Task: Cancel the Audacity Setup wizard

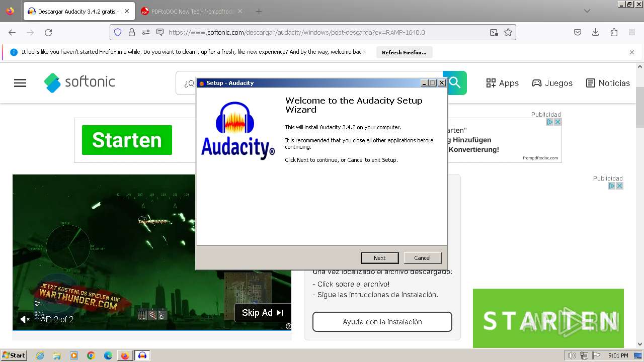Action: [422, 258]
